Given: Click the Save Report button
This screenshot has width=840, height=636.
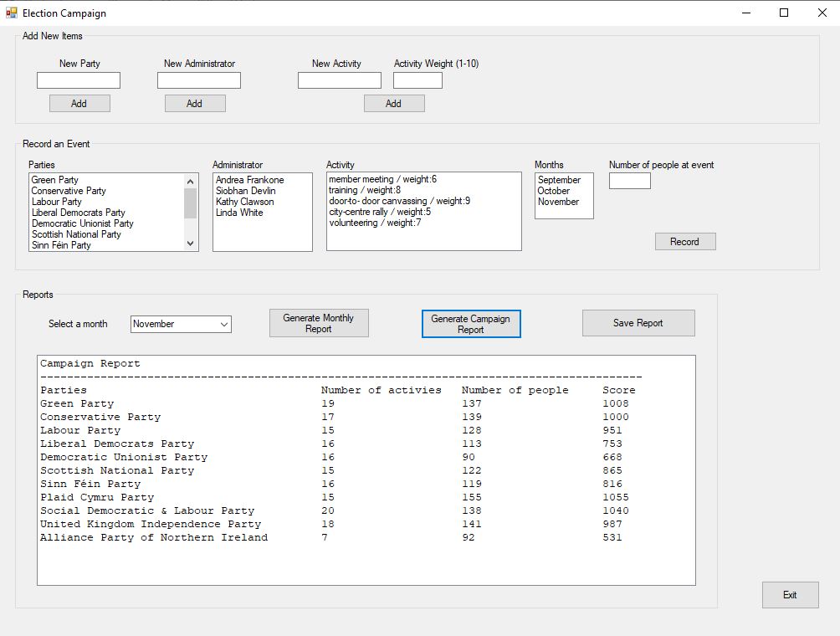Looking at the screenshot, I should (638, 323).
